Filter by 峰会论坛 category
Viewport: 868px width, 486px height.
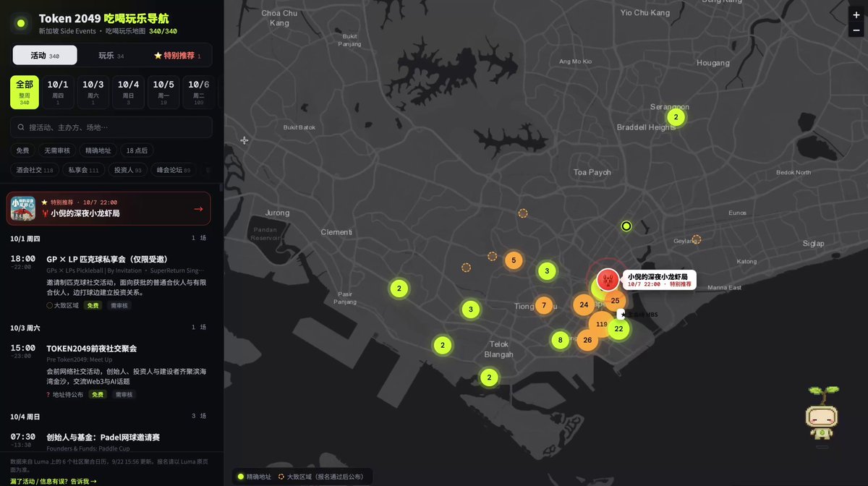pos(174,170)
